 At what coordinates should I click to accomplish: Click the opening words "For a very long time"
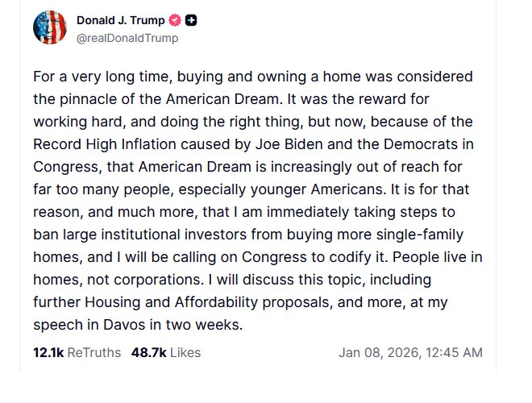coord(93,77)
